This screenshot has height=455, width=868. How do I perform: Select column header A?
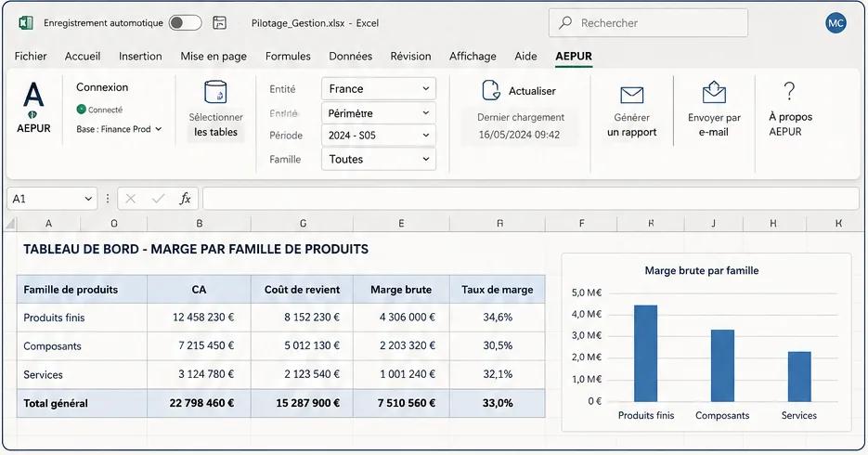coord(48,224)
